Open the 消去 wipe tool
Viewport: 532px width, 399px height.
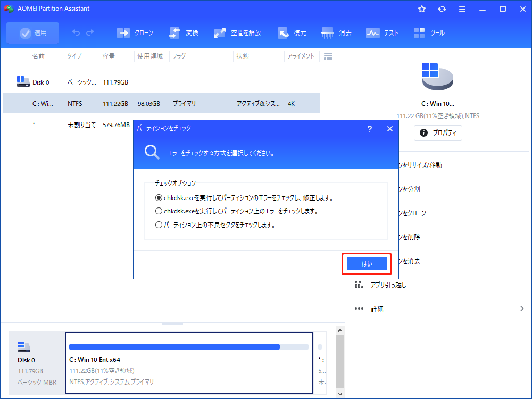click(x=336, y=33)
